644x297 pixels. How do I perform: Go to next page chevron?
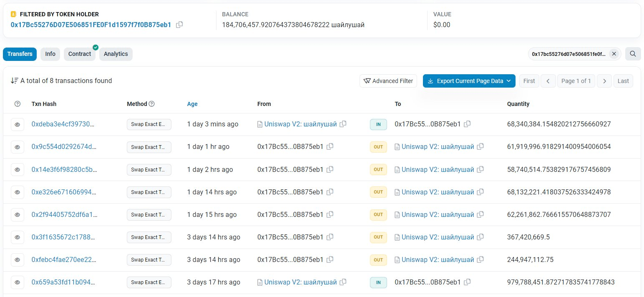pyautogui.click(x=604, y=81)
